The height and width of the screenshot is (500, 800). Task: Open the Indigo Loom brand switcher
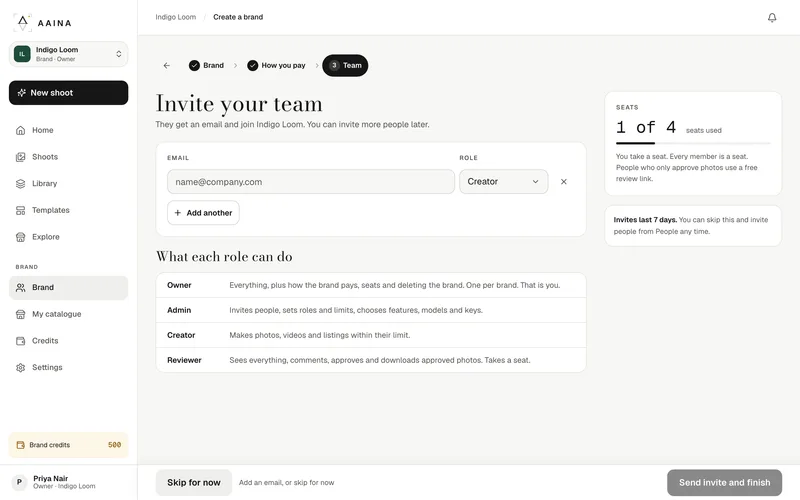(68, 54)
